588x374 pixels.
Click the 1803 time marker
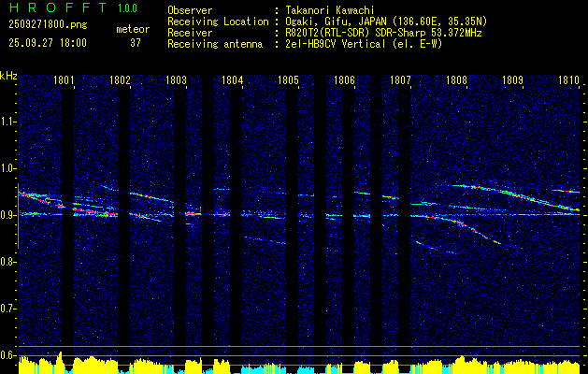(176, 80)
